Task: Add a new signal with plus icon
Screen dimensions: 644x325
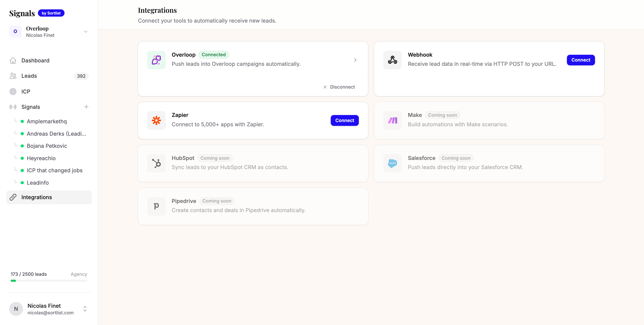Action: point(86,107)
